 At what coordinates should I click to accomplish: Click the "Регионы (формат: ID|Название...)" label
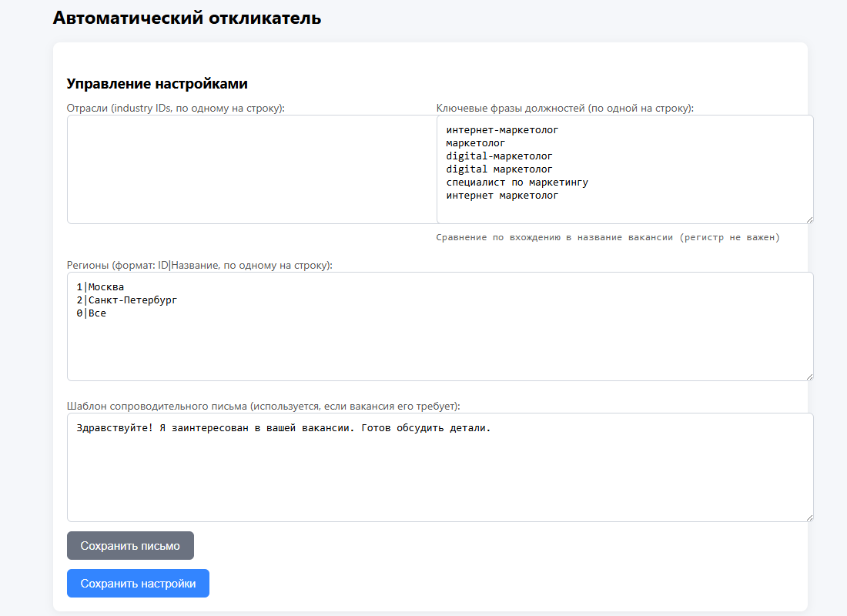[x=199, y=265]
